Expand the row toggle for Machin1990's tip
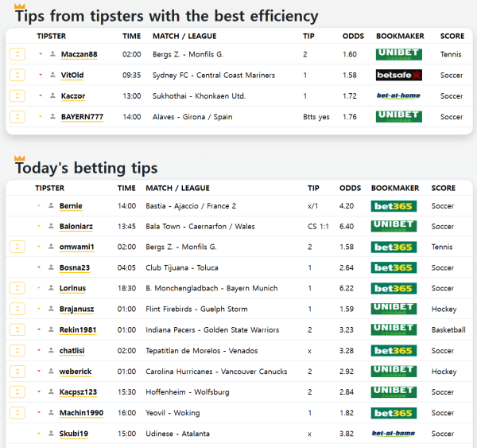Screen dimensions: 477x448 click(x=17, y=413)
